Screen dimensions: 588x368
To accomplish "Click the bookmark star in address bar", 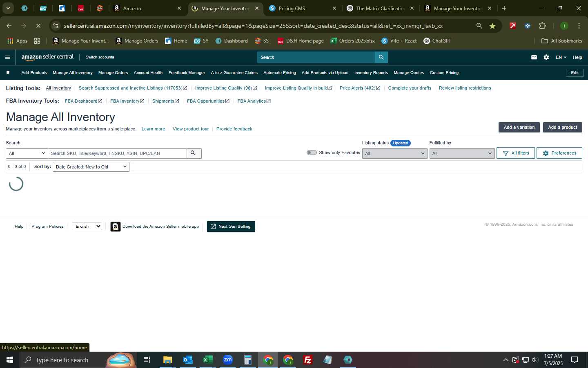I will click(x=492, y=26).
